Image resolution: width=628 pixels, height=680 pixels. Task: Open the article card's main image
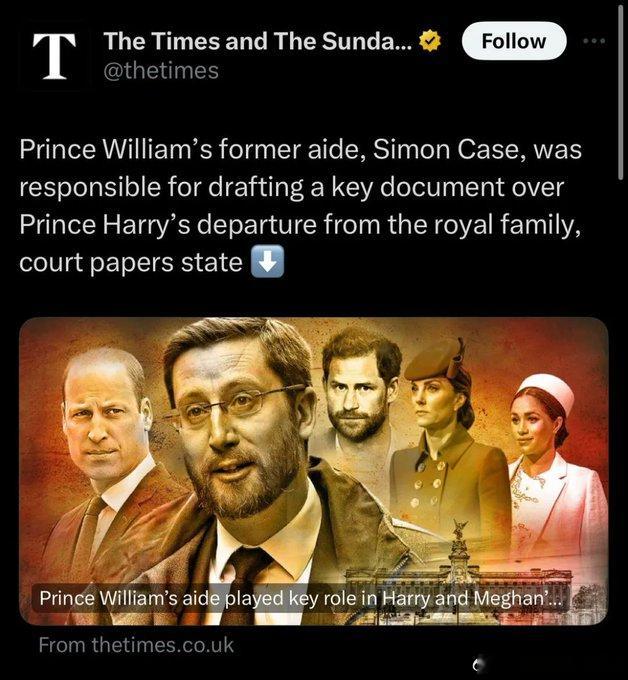pyautogui.click(x=314, y=471)
